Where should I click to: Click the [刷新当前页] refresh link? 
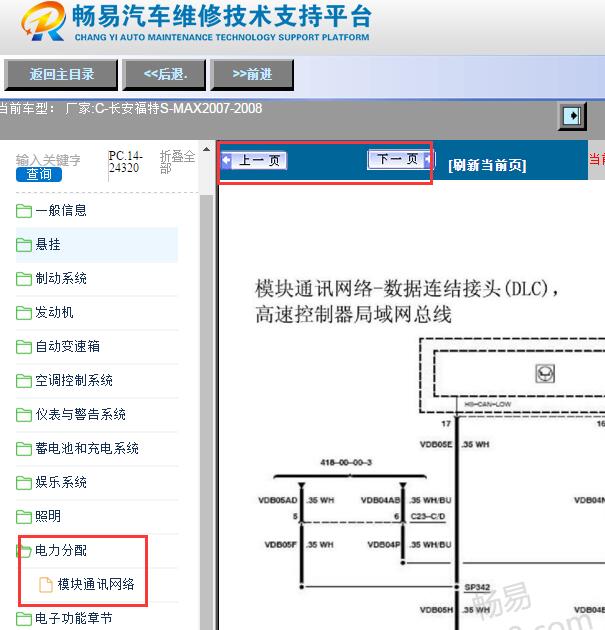(x=487, y=165)
